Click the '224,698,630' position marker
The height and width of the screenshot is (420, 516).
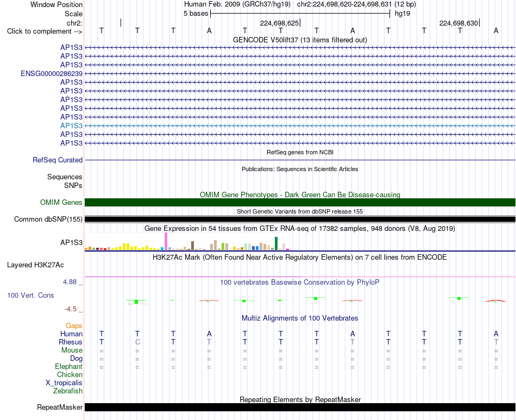[458, 23]
